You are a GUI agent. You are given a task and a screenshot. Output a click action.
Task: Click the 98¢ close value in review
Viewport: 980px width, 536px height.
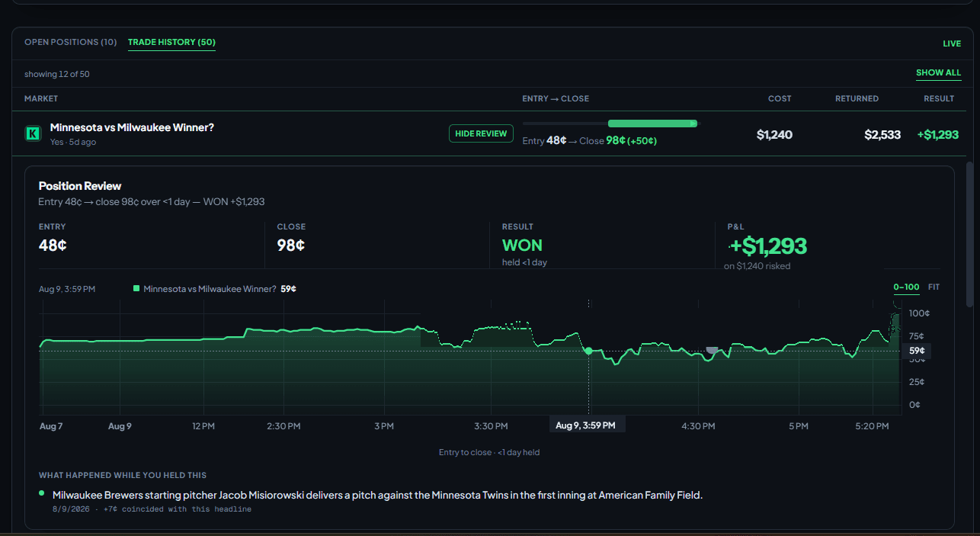[x=291, y=246]
